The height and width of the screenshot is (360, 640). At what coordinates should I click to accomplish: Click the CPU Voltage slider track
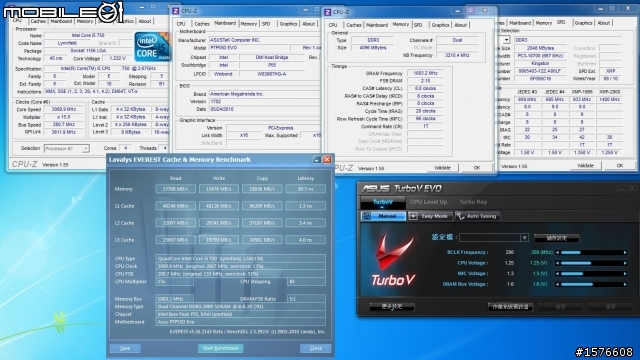click(x=591, y=263)
